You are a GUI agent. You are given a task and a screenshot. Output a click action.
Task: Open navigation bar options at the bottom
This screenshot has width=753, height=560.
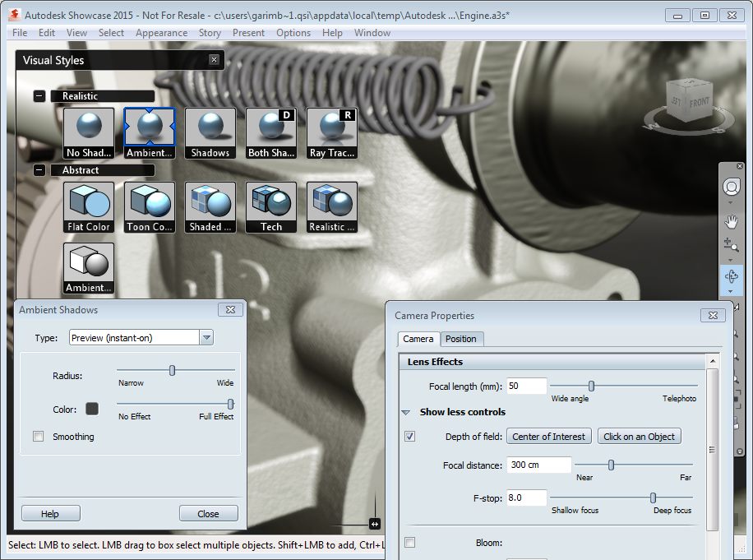[x=740, y=451]
